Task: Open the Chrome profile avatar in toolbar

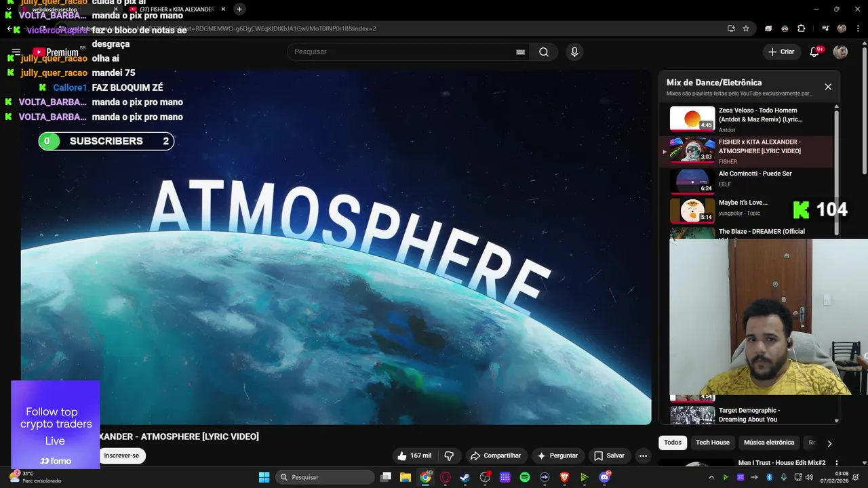Action: click(x=842, y=28)
